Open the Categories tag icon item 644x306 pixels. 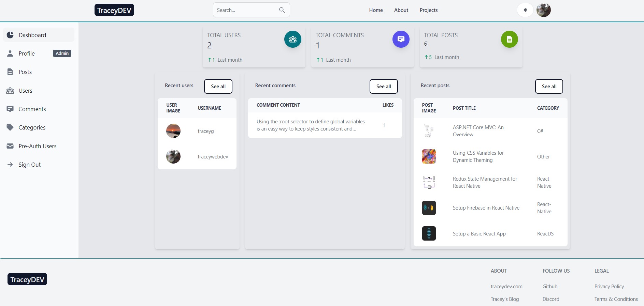(10, 127)
